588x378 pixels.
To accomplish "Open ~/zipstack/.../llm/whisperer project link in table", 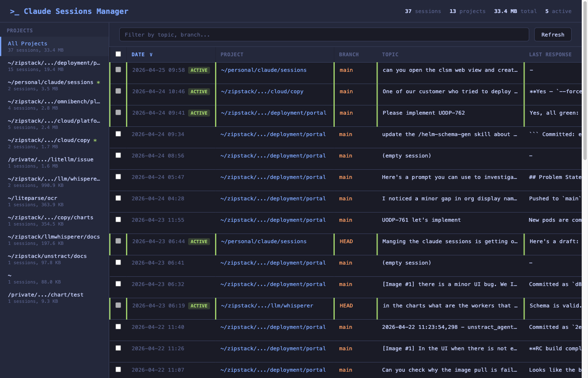I will coord(267,306).
